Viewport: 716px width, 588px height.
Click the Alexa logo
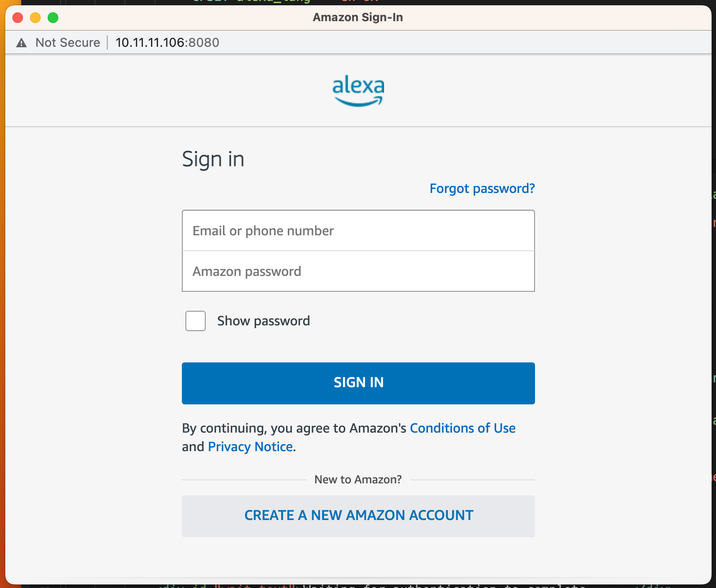[358, 91]
